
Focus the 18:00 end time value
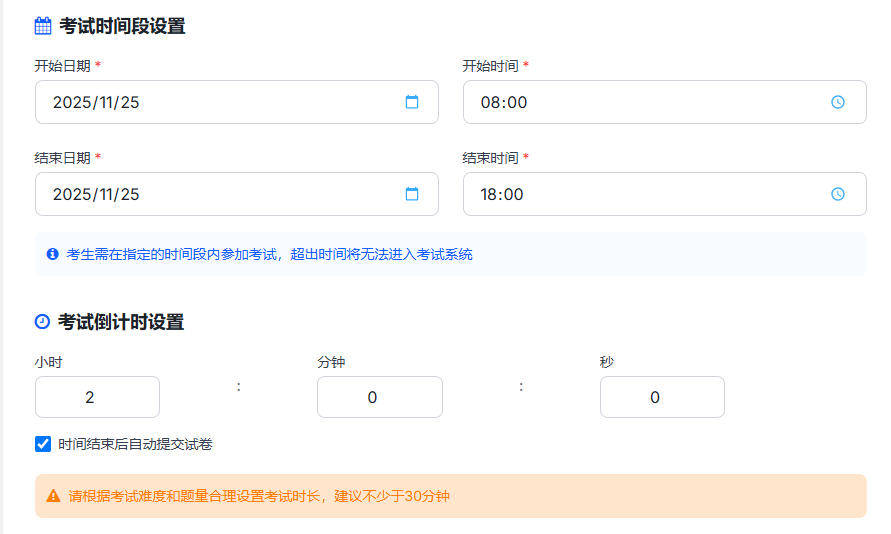tap(502, 194)
